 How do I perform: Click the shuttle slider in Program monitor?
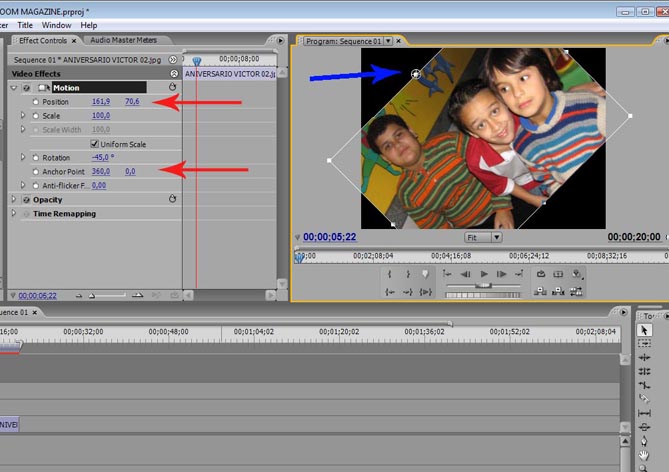[x=483, y=285]
